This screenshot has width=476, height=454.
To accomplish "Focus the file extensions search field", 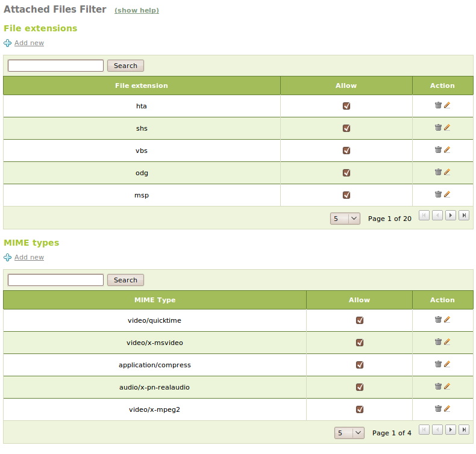I will (55, 66).
